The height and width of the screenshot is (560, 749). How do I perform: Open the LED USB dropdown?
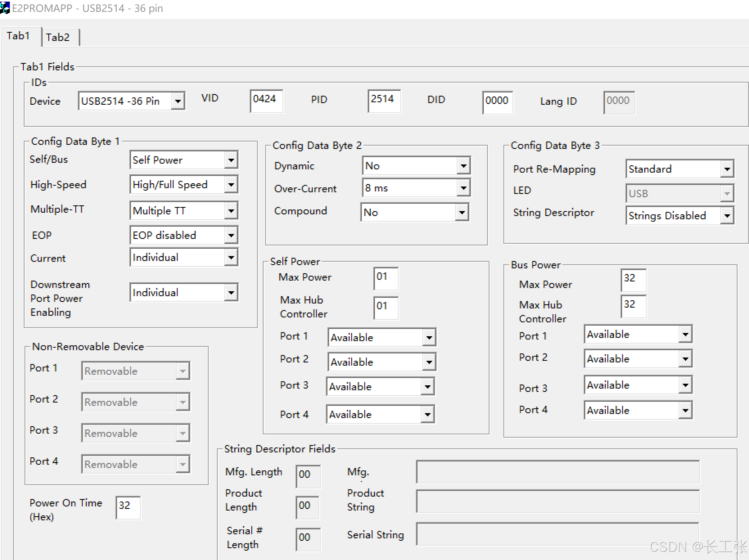[x=680, y=193]
